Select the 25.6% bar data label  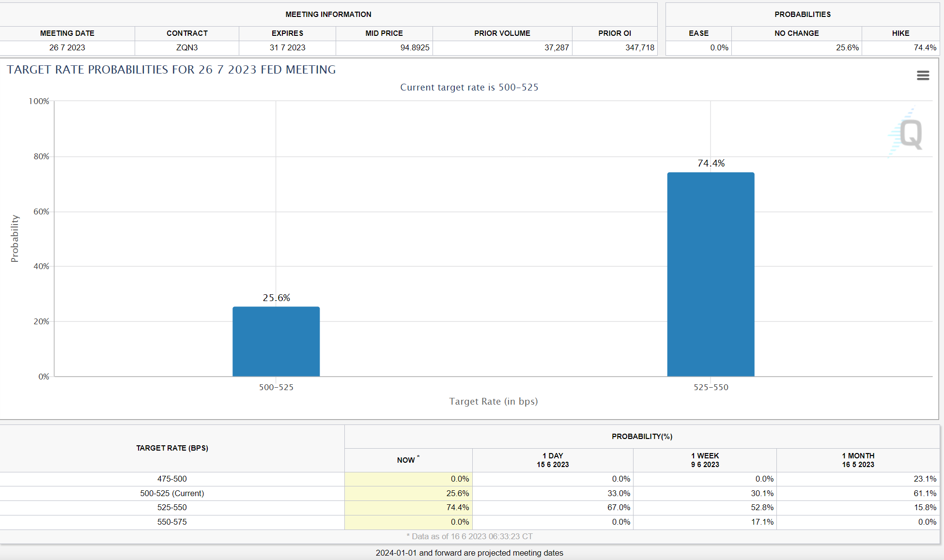[276, 298]
